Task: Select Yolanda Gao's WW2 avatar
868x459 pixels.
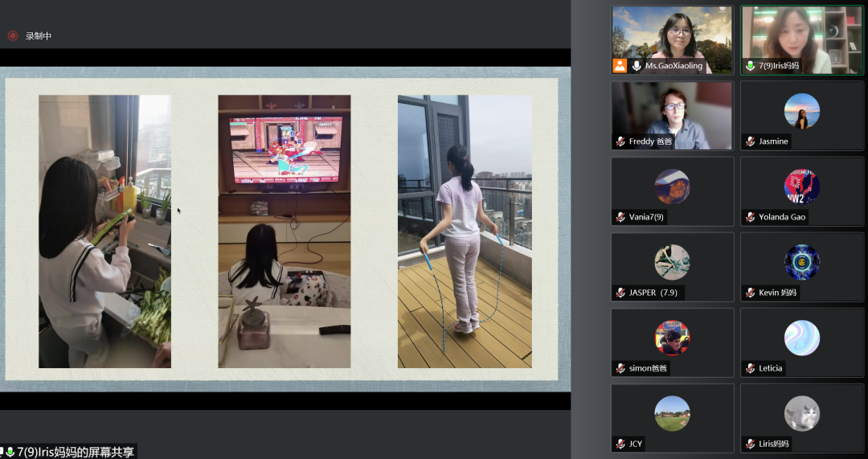Action: click(801, 186)
